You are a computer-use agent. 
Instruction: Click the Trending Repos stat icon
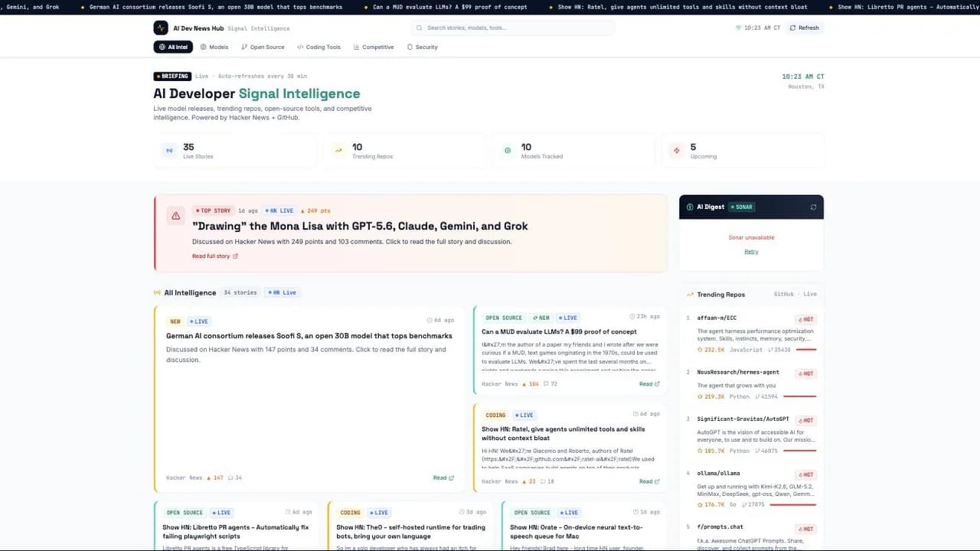[x=338, y=151]
